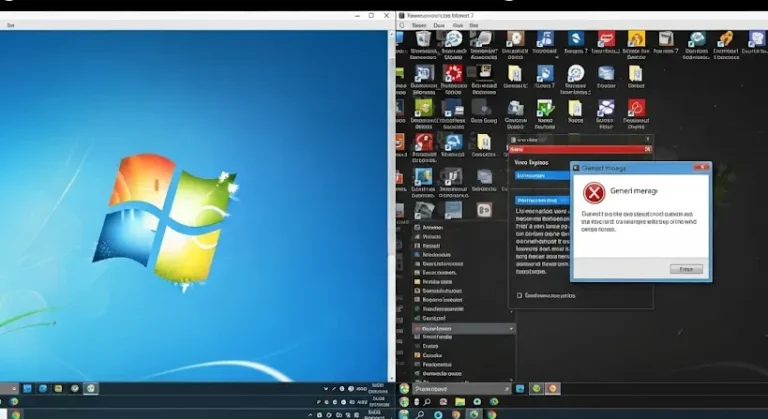This screenshot has width=768, height=419.
Task: Open the white round clock-like desktop icon
Action: coord(576,73)
